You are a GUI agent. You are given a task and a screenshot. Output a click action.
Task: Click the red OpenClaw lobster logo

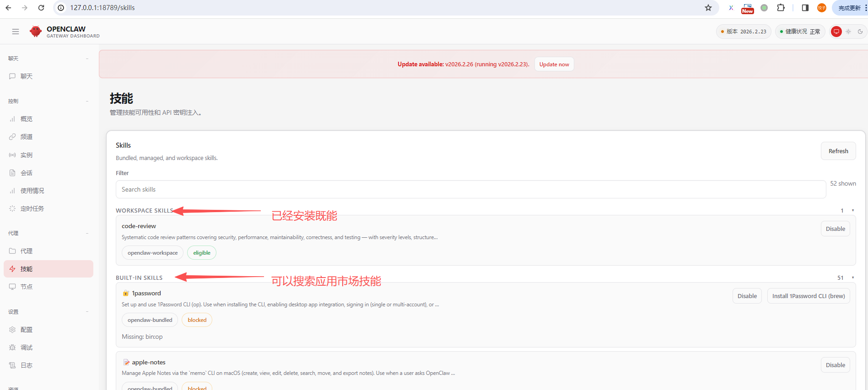(36, 31)
